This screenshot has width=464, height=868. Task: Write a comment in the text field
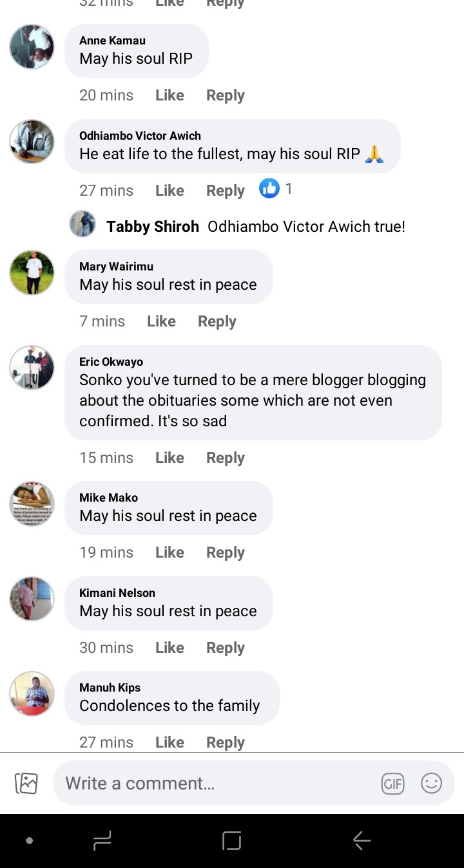tap(219, 784)
